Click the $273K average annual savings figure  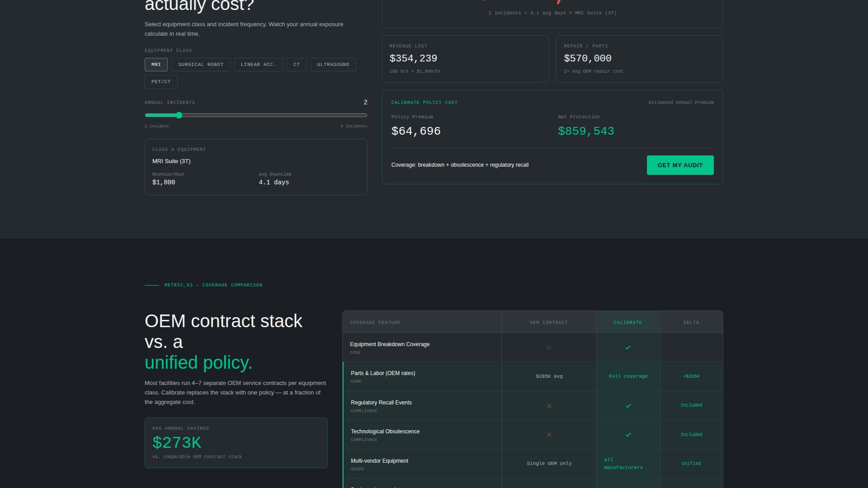[177, 442]
